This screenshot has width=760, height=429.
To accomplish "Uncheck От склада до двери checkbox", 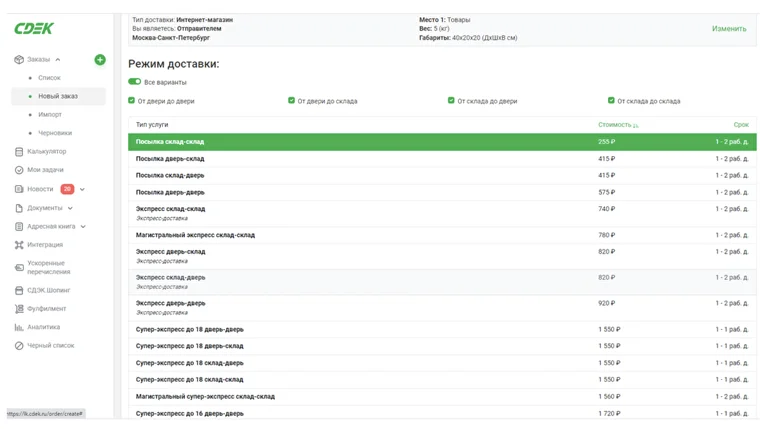I will pos(451,100).
